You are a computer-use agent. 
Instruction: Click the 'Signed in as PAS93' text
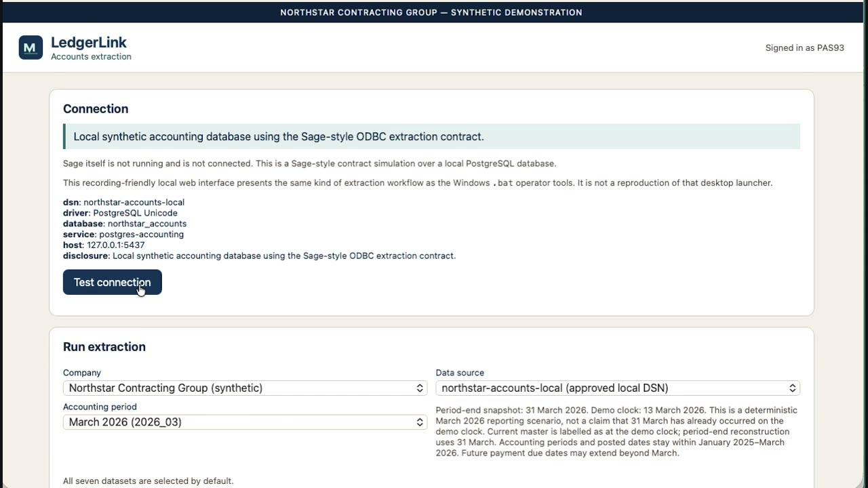pos(805,48)
